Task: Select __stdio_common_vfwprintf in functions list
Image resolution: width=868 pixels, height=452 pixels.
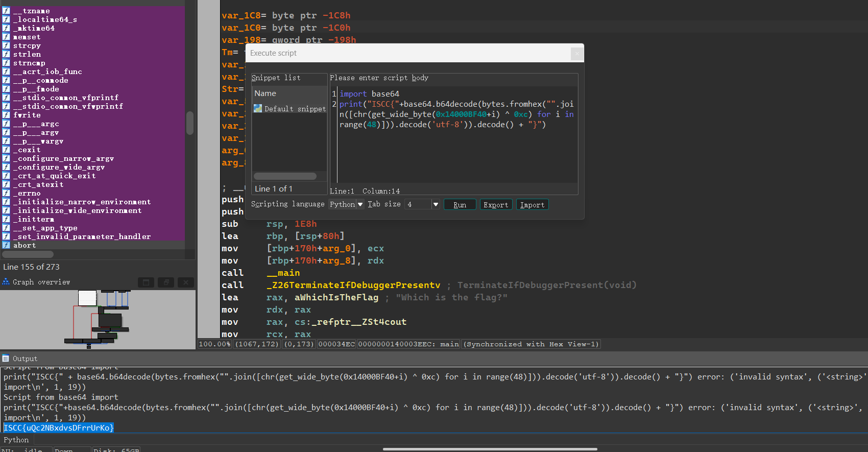Action: 68,106
